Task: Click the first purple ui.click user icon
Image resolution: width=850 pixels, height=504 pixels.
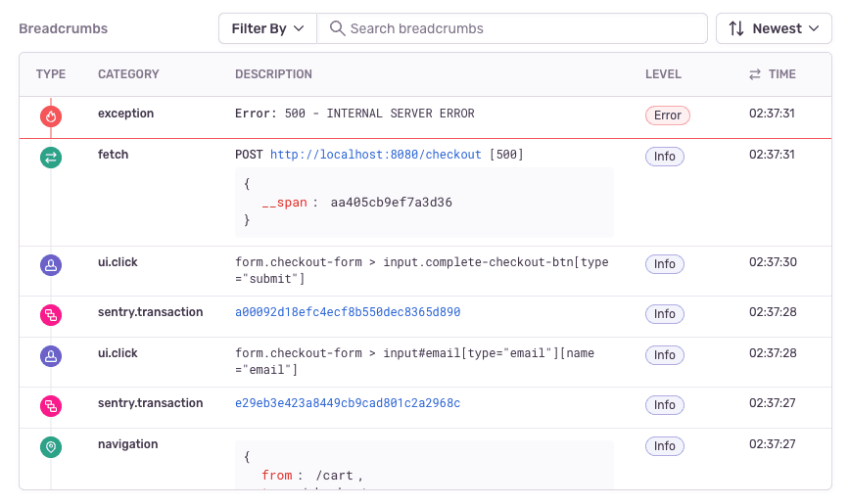Action: [52, 265]
